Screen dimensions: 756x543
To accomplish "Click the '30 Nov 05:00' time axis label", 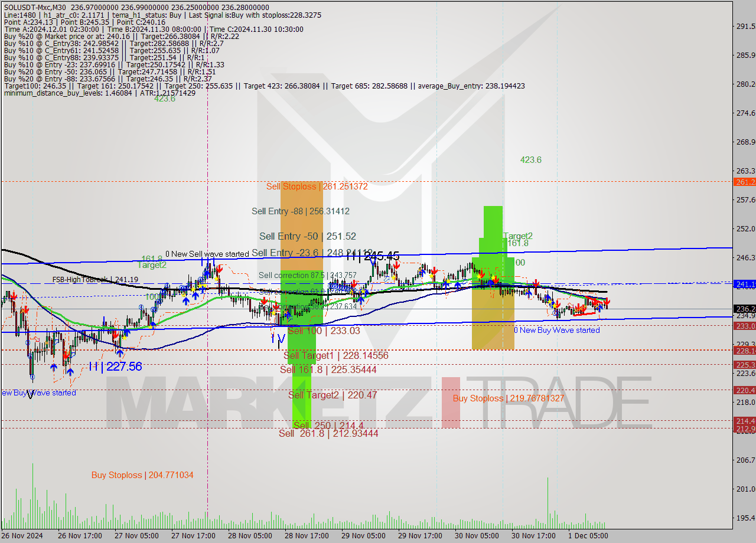I will [475, 536].
